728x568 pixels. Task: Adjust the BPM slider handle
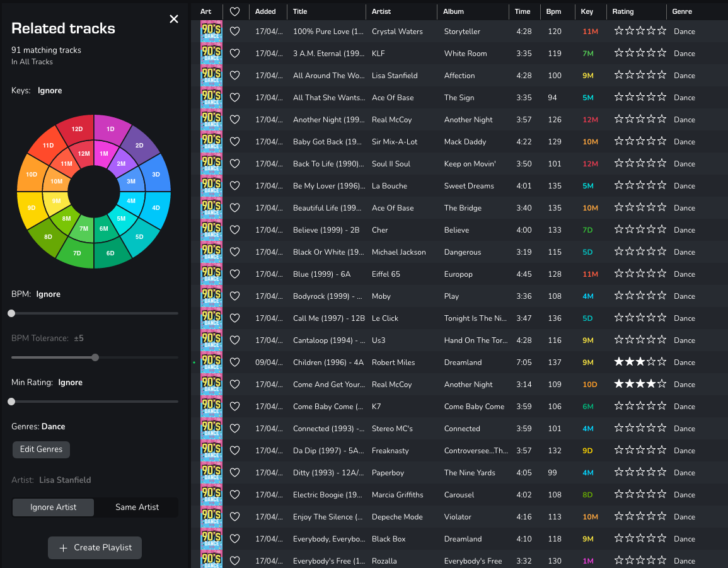(x=11, y=313)
